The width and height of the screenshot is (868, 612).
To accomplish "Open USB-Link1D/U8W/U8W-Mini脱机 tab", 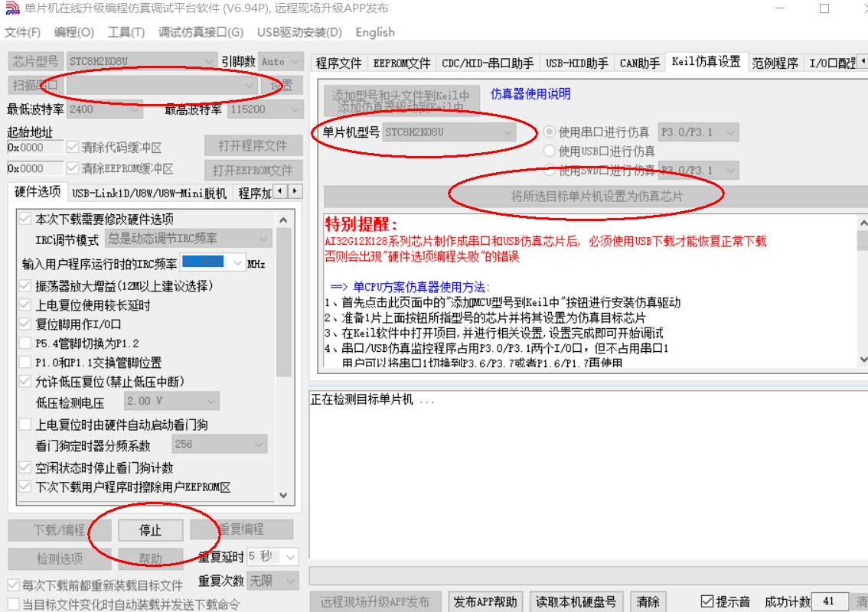I will coord(149,193).
